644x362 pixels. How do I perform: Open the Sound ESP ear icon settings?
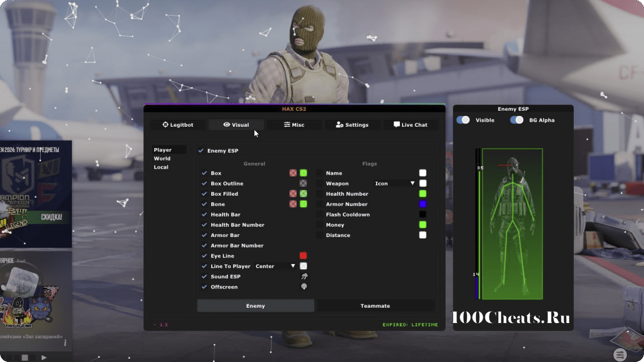[304, 277]
